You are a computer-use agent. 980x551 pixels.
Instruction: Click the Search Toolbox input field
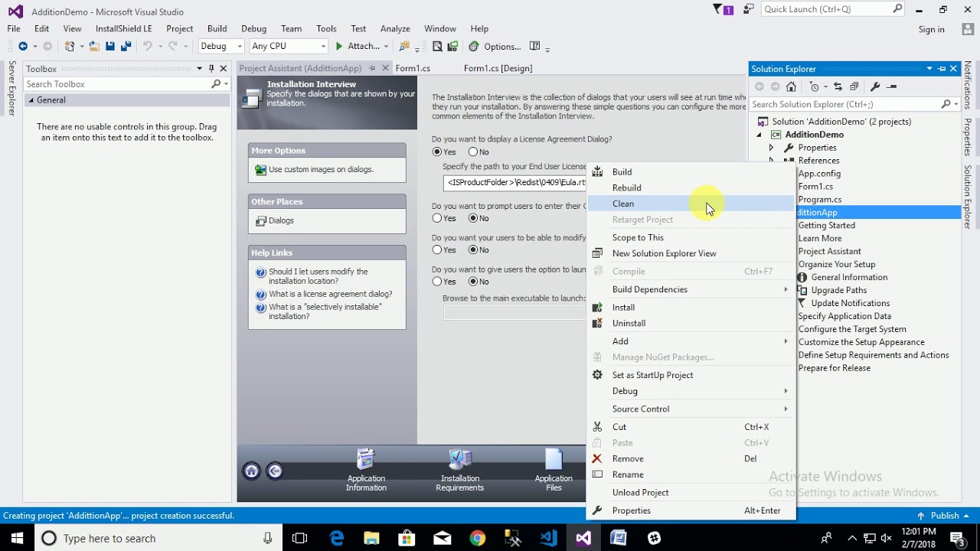(x=116, y=84)
